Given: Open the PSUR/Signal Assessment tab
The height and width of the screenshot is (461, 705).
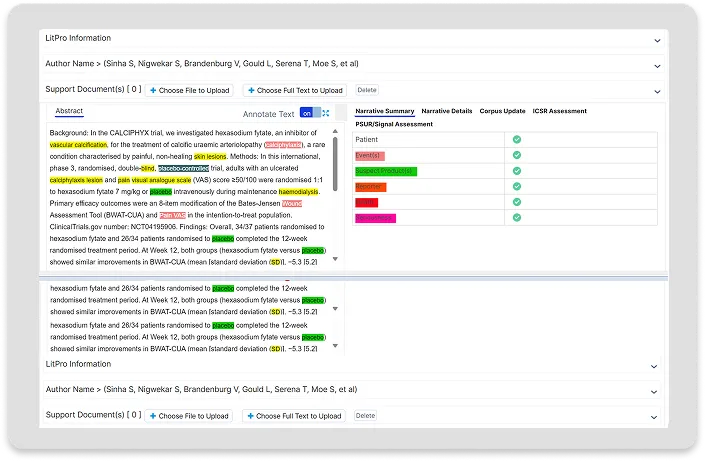Looking at the screenshot, I should [394, 124].
